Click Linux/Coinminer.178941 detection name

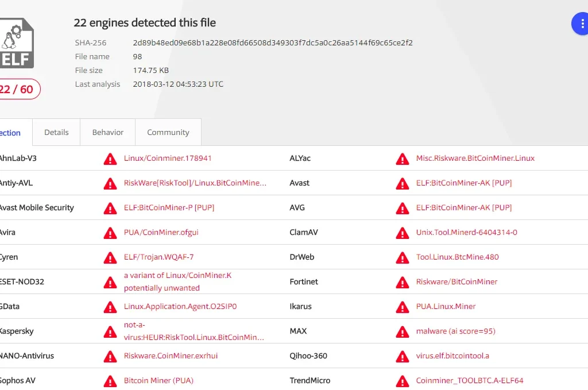pyautogui.click(x=168, y=159)
